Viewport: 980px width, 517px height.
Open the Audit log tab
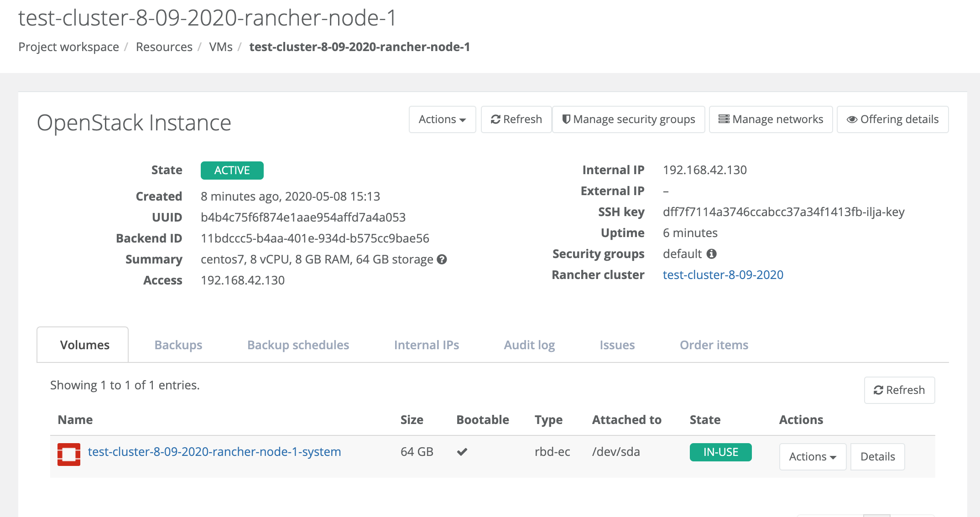coord(529,345)
